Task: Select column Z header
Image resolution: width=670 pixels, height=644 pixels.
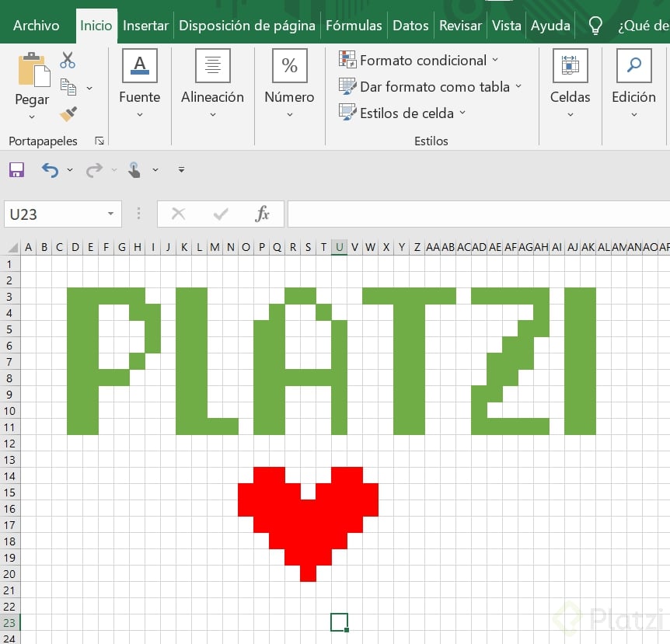Action: [x=417, y=247]
